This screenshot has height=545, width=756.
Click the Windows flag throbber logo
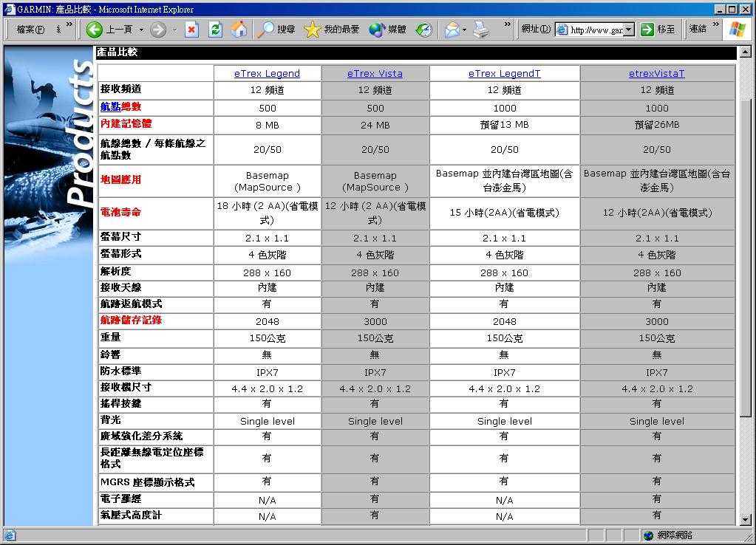[x=737, y=30]
